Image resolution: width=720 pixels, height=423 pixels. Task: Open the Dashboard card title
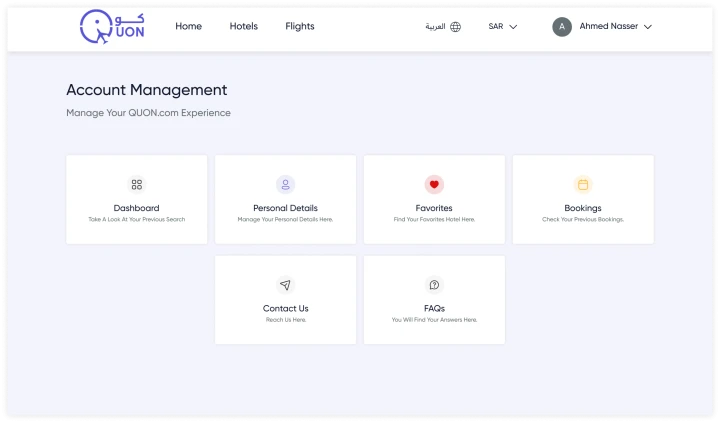137,208
